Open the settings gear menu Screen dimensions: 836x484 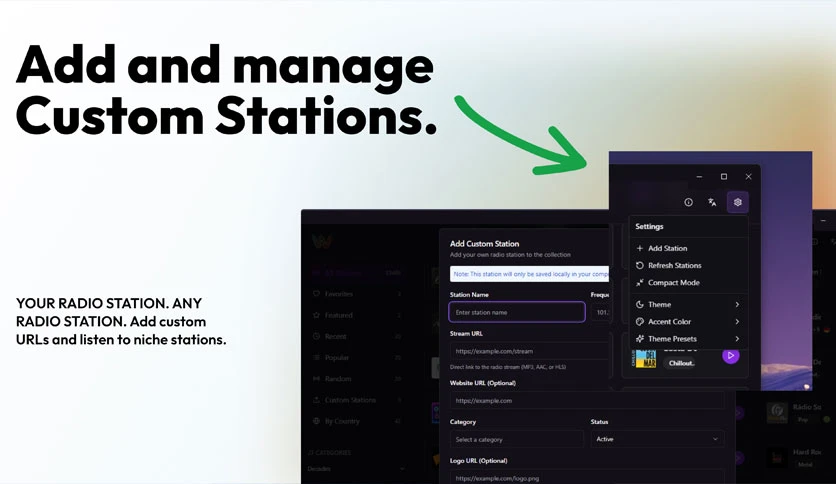pos(737,202)
